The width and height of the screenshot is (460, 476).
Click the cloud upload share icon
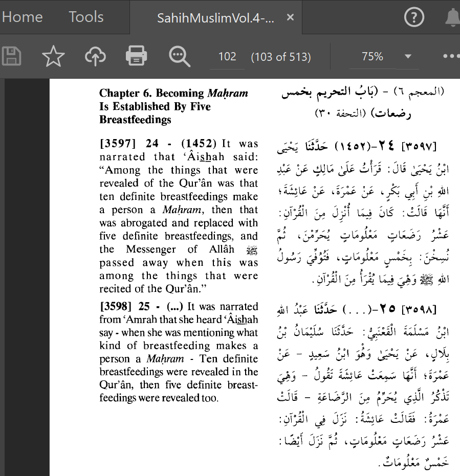95,56
